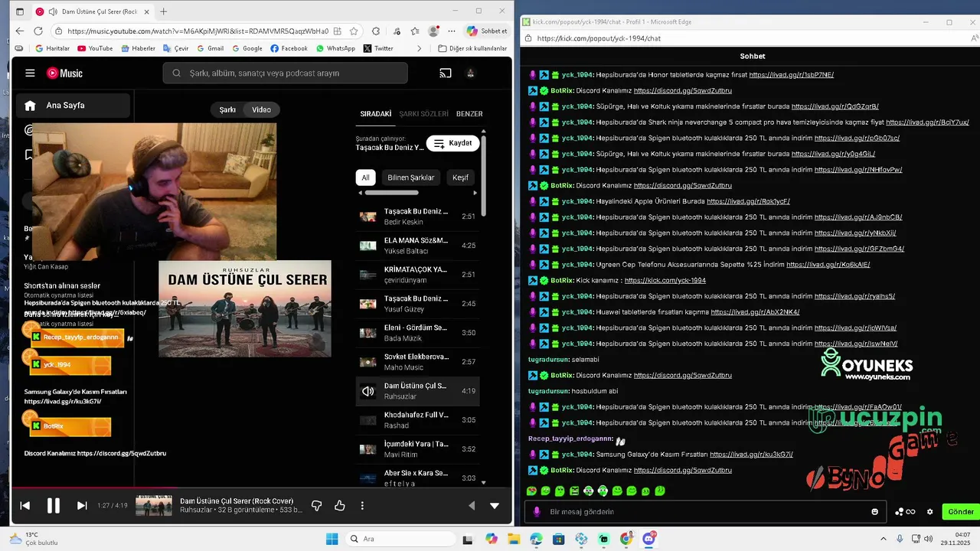
Task: Click the YouTube Music logo
Action: click(64, 73)
